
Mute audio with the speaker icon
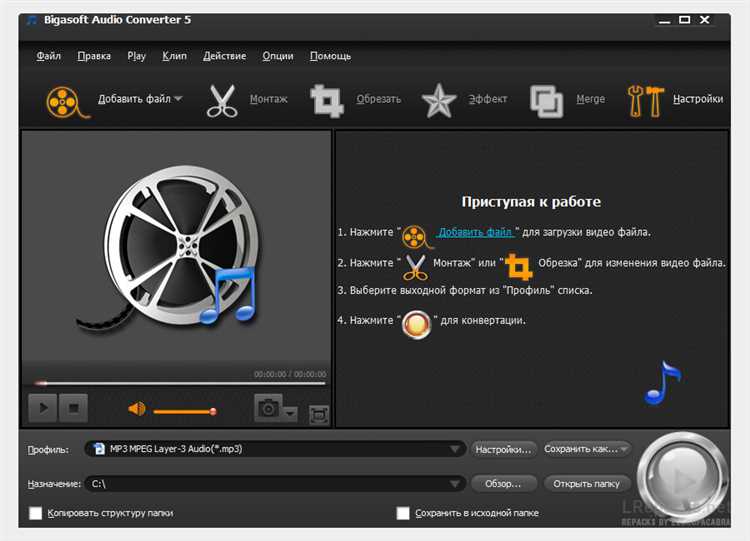(137, 409)
